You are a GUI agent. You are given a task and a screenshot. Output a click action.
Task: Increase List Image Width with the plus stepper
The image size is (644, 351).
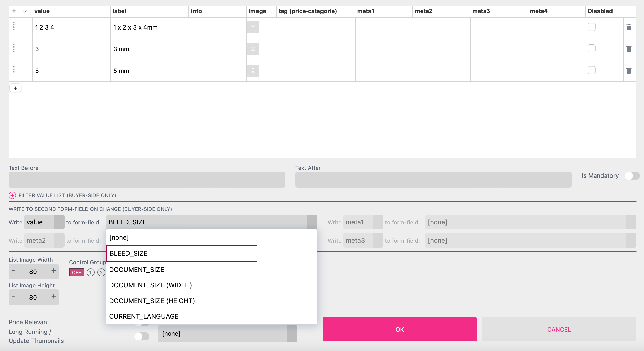coord(54,271)
